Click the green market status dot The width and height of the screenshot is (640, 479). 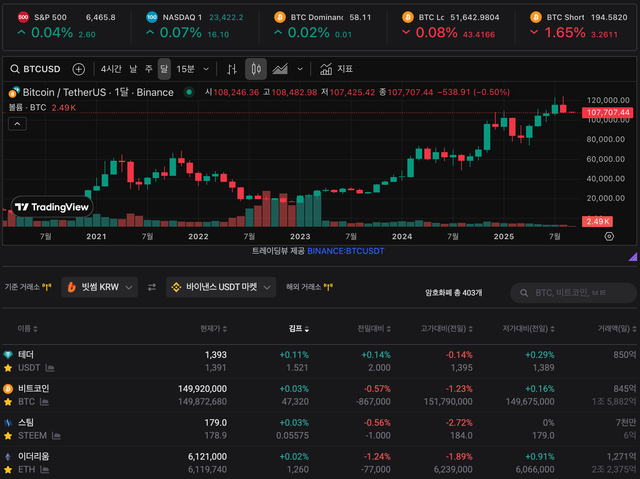pyautogui.click(x=189, y=92)
